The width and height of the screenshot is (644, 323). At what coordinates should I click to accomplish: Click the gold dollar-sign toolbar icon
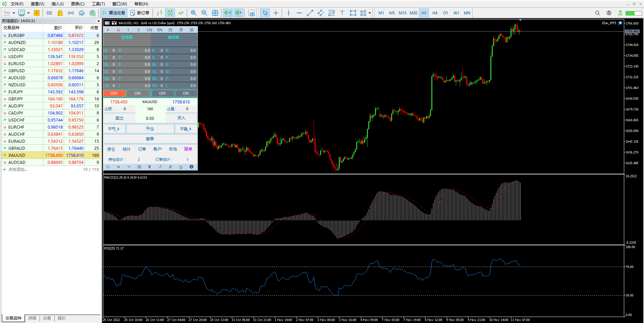pos(37,13)
